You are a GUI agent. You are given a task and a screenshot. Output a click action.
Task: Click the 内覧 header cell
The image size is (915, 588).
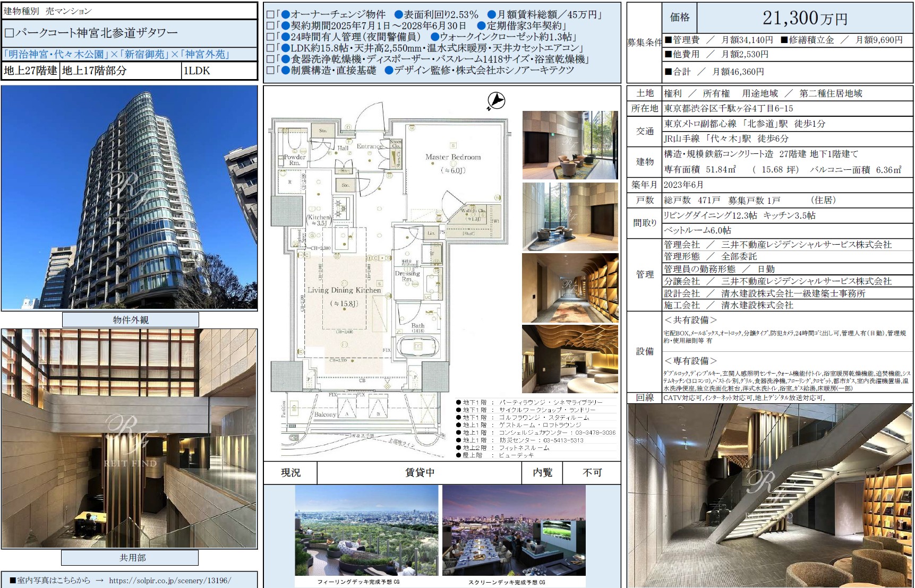click(542, 472)
